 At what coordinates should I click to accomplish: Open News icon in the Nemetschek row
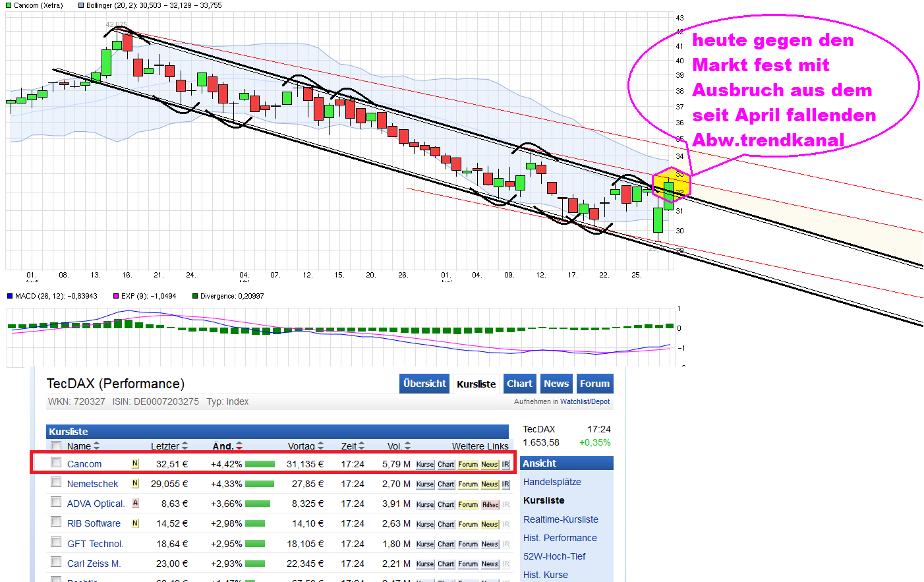point(490,484)
